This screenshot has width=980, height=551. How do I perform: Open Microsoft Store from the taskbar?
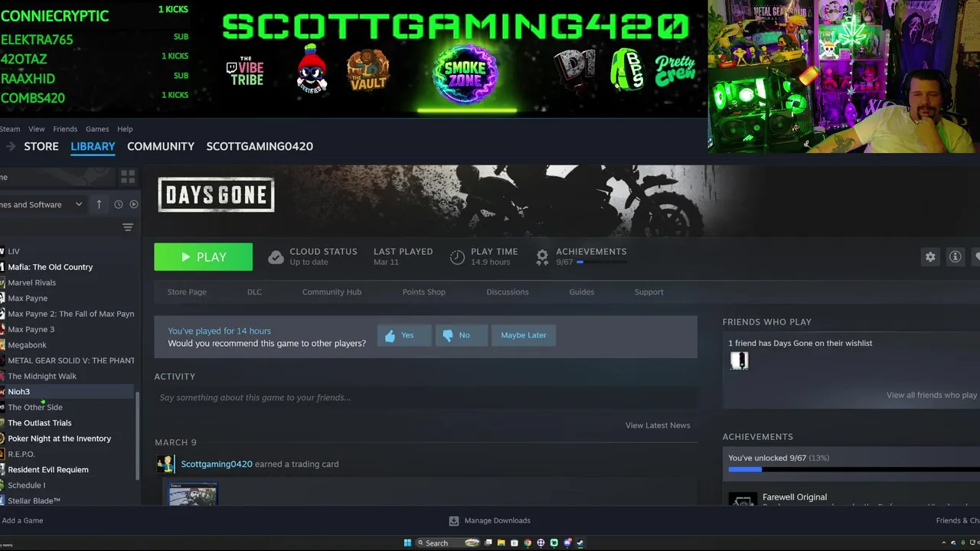click(x=514, y=543)
